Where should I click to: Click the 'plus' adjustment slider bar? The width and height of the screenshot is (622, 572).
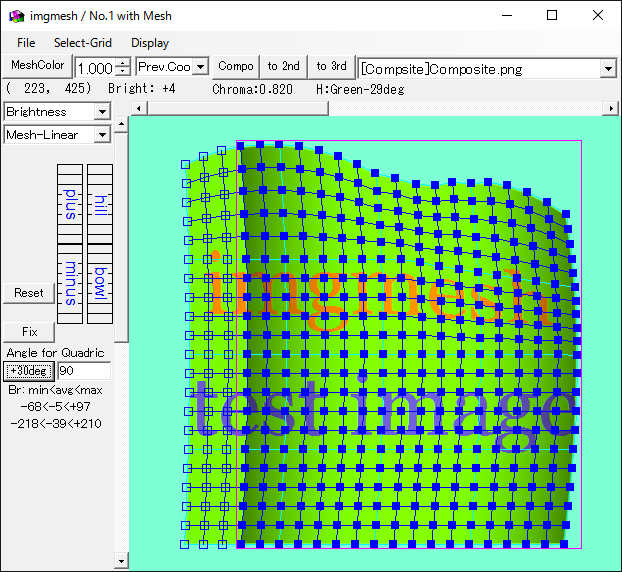point(70,202)
